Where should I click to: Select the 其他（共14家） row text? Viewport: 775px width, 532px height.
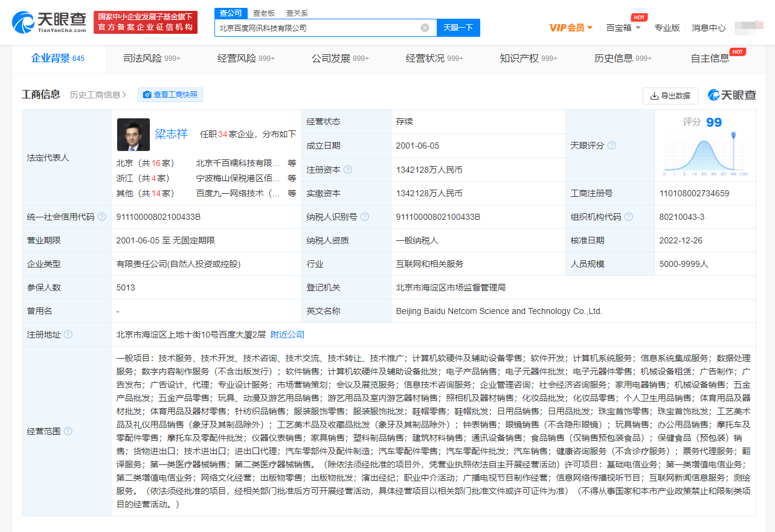pyautogui.click(x=145, y=193)
